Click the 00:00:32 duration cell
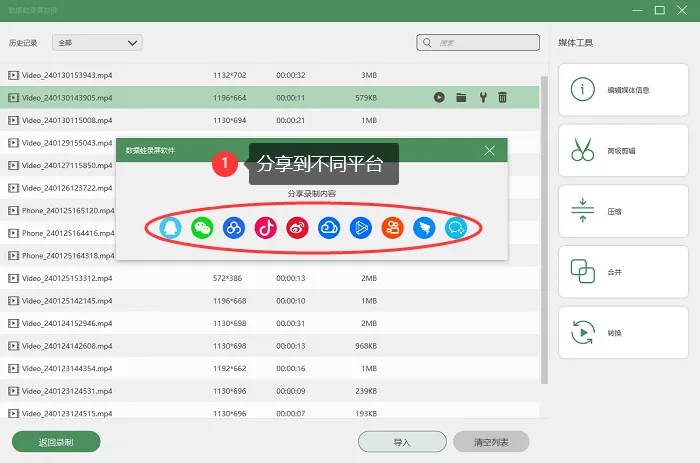The width and height of the screenshot is (700, 463). coord(291,75)
